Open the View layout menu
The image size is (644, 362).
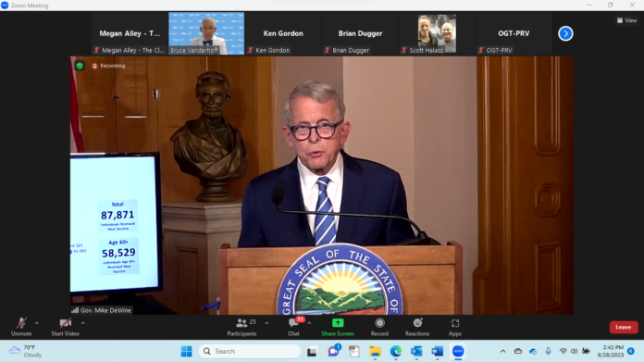click(626, 20)
